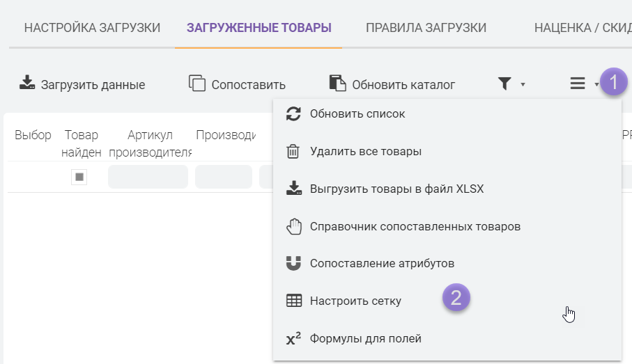This screenshot has height=364, width=632.
Task: Click the grid table icon for Настроить сетку
Action: point(294,301)
